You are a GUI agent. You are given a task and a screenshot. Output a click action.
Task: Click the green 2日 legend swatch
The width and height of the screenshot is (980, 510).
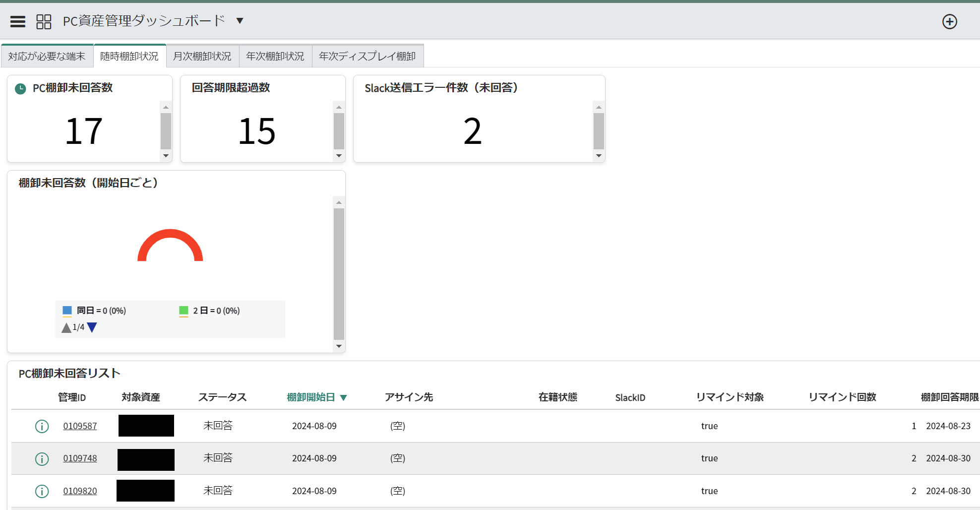click(x=184, y=311)
